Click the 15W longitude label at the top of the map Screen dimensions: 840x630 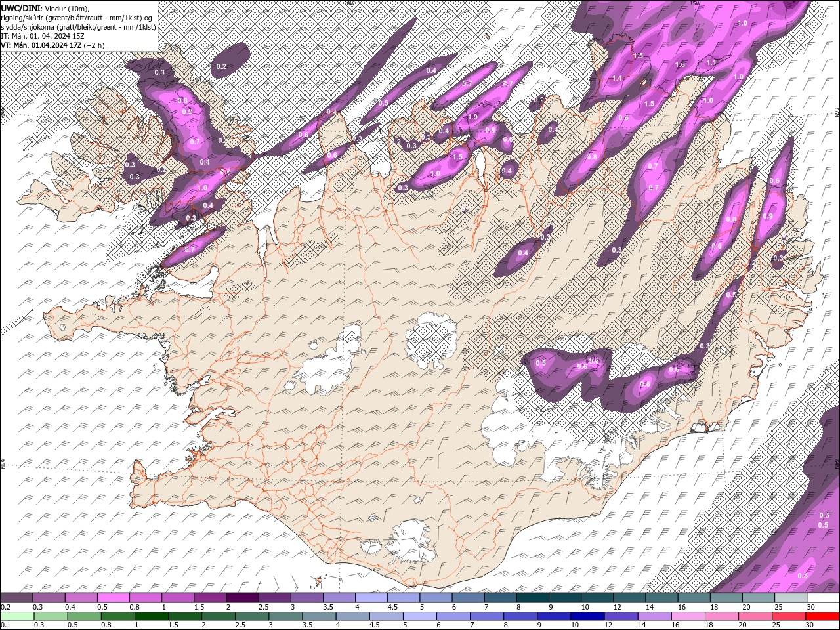[695, 3]
